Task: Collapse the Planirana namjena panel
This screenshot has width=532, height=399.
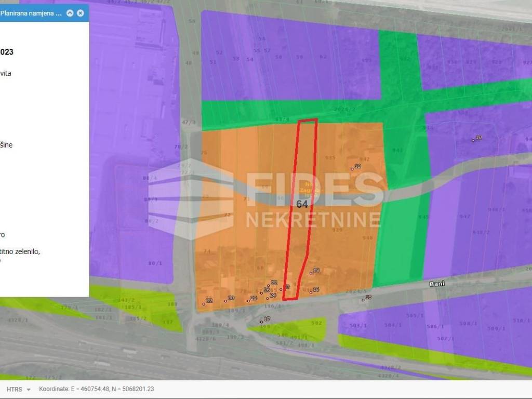Action: tap(70, 13)
